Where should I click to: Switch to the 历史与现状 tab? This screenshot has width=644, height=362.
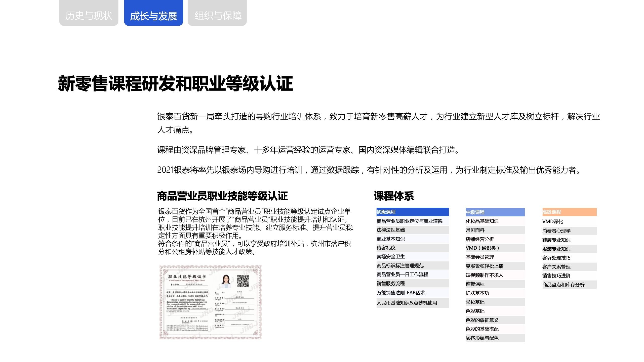[89, 13]
